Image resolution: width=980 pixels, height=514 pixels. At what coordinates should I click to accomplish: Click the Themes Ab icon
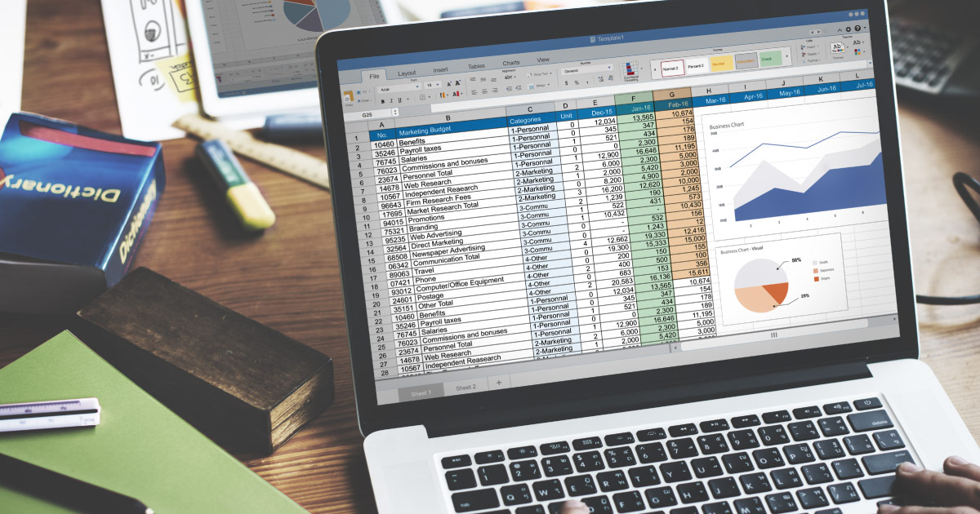point(837,48)
